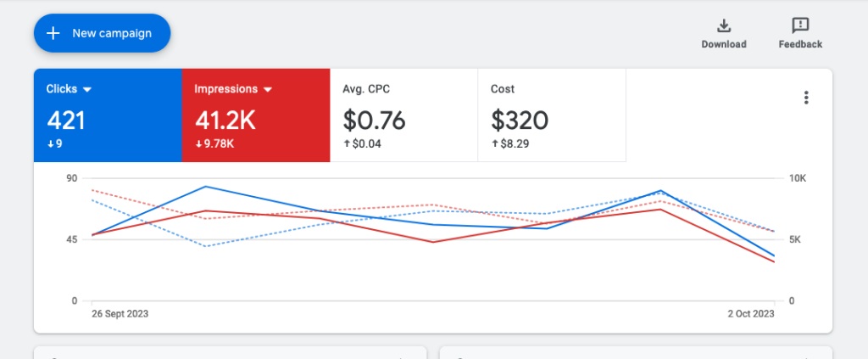This screenshot has width=868, height=359.
Task: Open the three-dot more options menu
Action: [806, 98]
